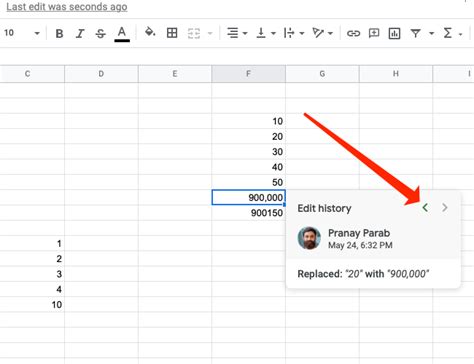
Task: Click the May 24, 6:32 PM timestamp
Action: tap(360, 245)
